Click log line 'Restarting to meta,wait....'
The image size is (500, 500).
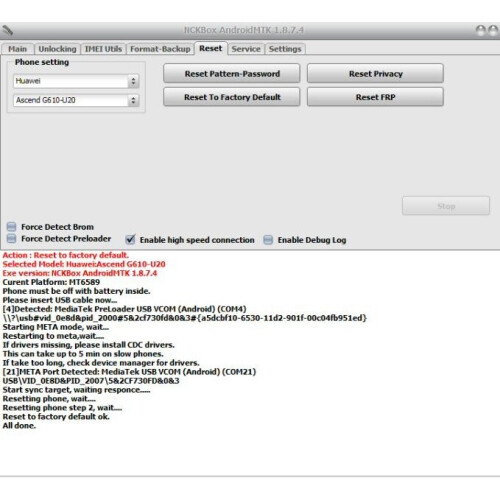click(53, 336)
